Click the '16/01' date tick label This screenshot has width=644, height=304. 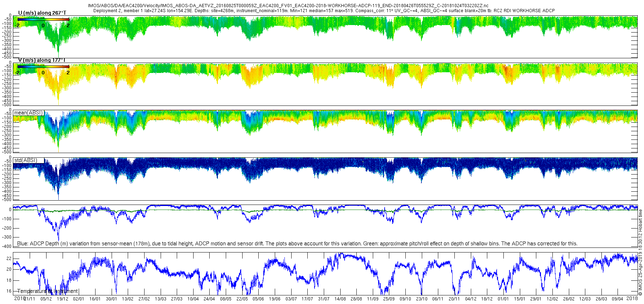pos(95,299)
